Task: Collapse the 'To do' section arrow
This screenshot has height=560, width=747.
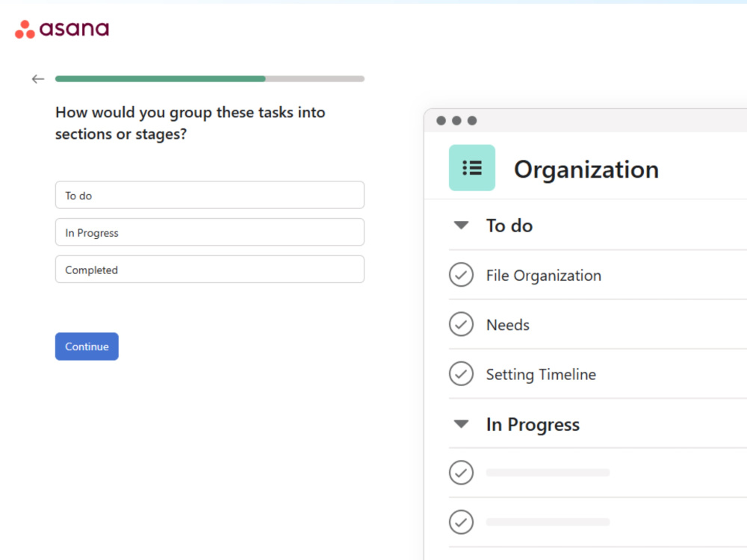Action: tap(461, 225)
